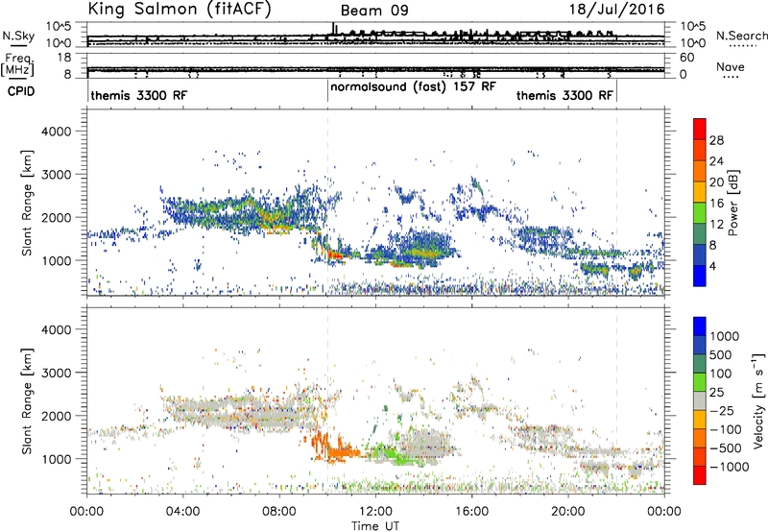Viewport: 768px width, 532px height.
Task: Click the '12:00' time tick label
Action: 375,512
